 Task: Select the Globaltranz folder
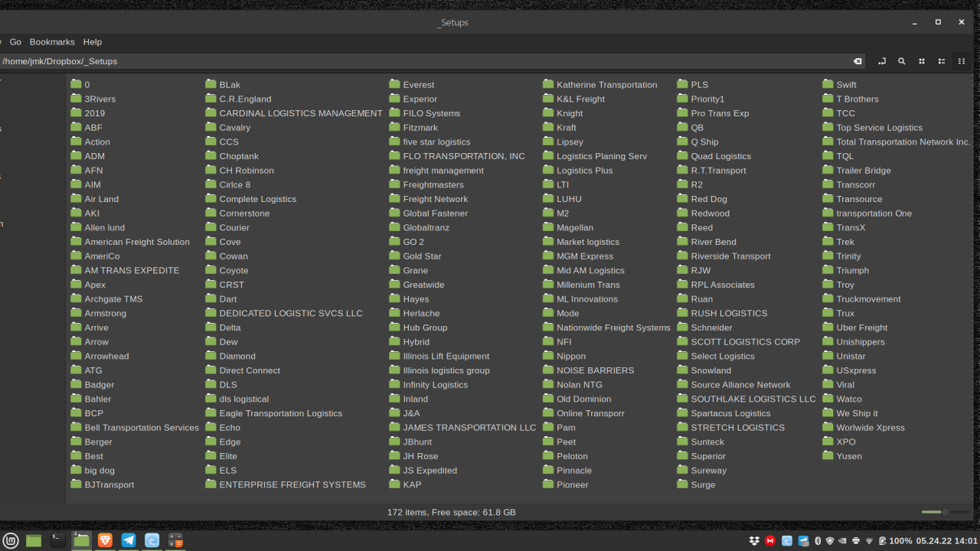click(x=420, y=227)
